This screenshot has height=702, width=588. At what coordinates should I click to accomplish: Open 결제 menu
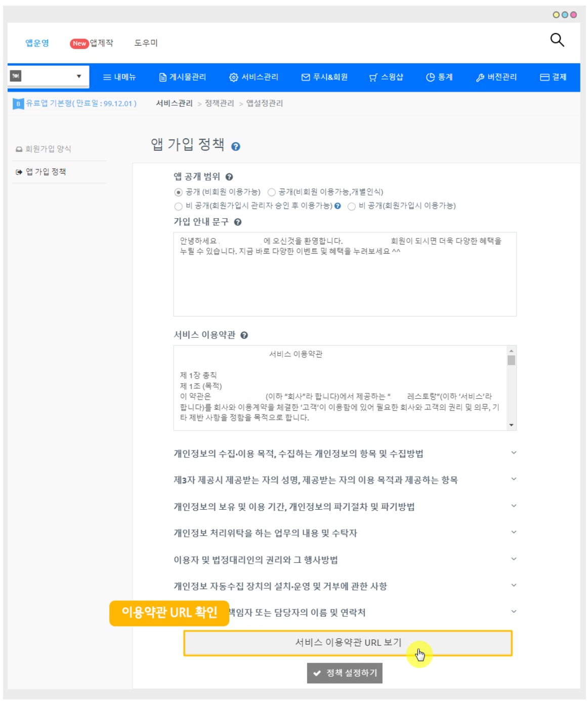click(x=553, y=77)
